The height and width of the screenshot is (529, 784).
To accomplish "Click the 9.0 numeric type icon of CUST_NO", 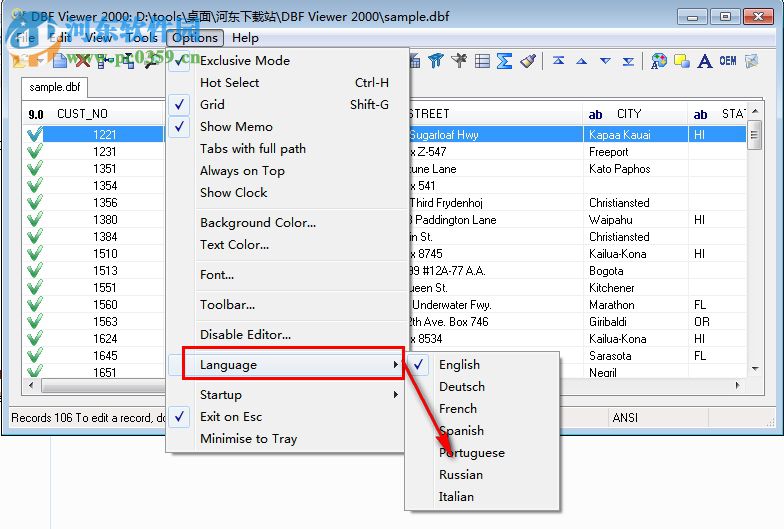I will tap(36, 114).
